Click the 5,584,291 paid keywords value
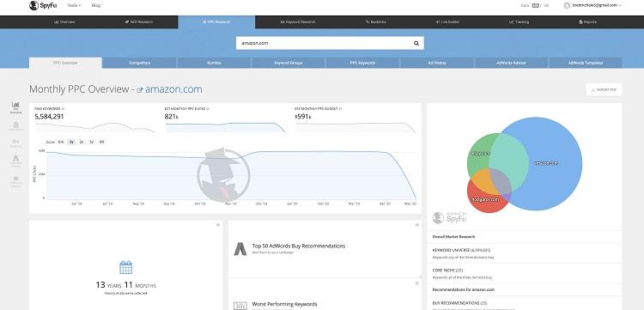This screenshot has width=644, height=310. tap(49, 117)
